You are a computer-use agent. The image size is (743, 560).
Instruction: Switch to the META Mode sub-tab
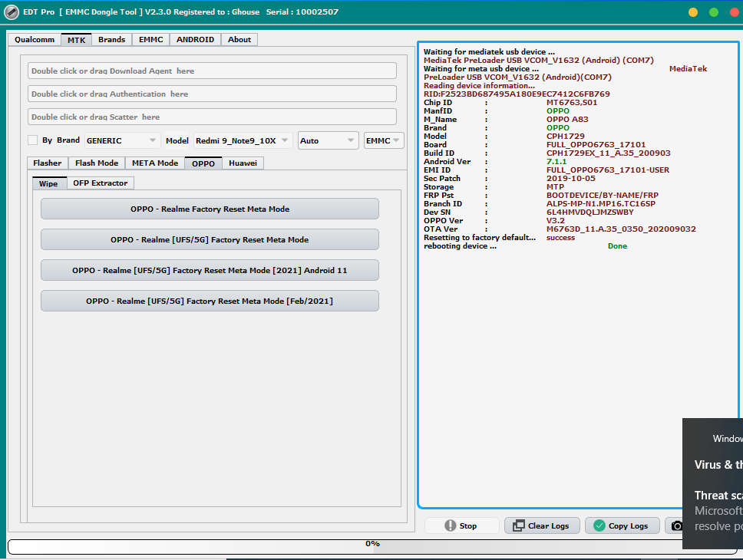tap(155, 163)
